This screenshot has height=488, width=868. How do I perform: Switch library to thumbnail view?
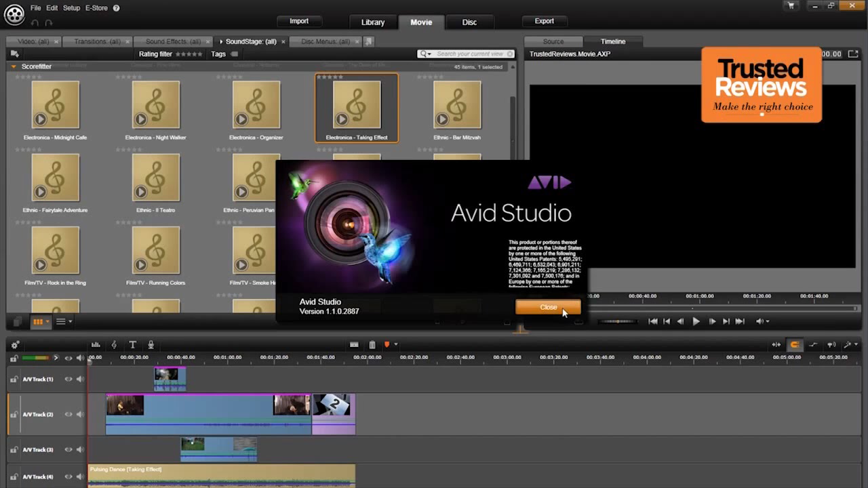coord(38,322)
